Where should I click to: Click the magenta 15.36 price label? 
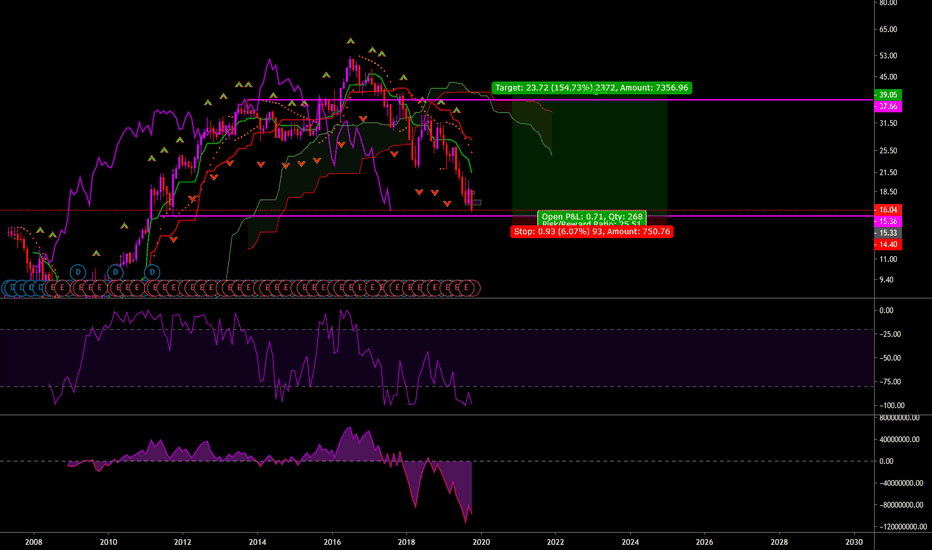point(888,221)
